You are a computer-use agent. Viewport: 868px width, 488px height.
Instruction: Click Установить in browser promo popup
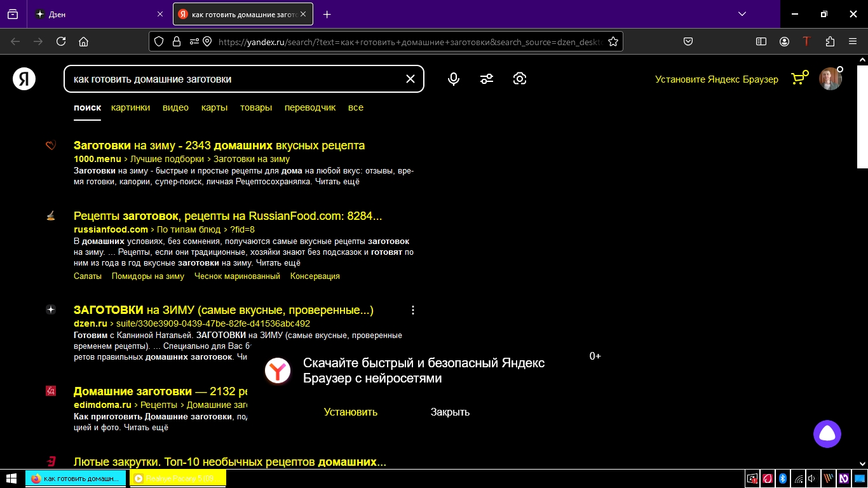tap(351, 412)
